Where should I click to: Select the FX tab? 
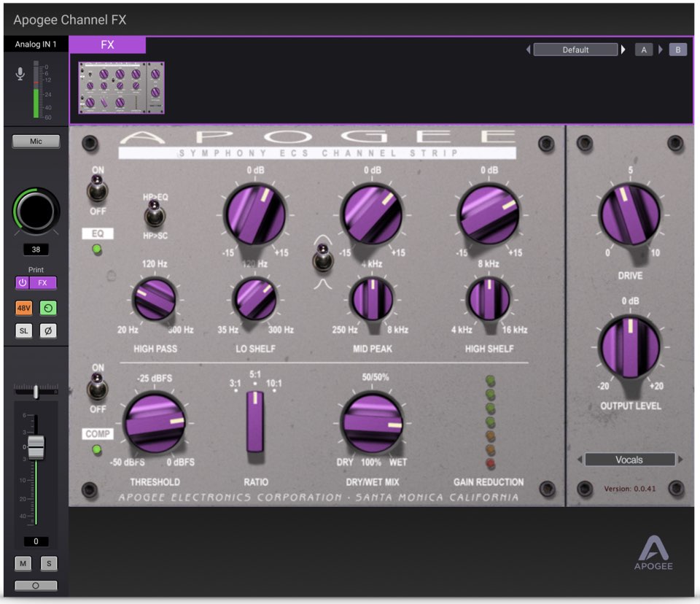click(x=107, y=44)
